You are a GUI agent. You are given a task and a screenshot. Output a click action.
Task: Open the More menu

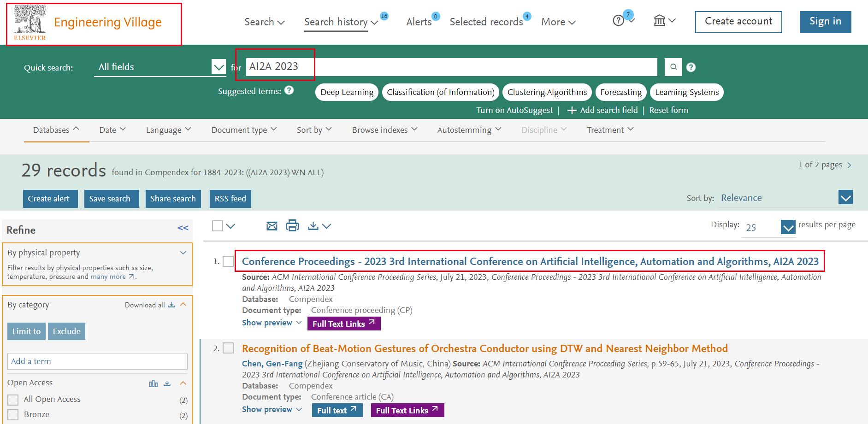[558, 22]
